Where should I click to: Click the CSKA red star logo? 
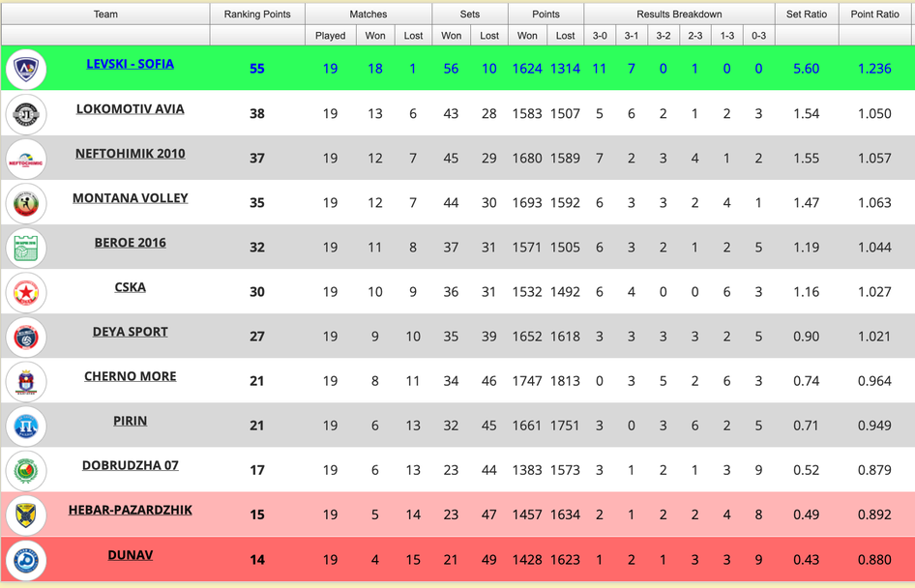click(26, 292)
